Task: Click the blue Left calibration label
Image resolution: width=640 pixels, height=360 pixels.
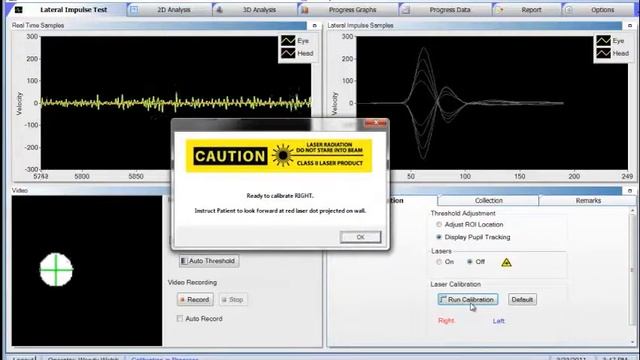Action: 498,321
